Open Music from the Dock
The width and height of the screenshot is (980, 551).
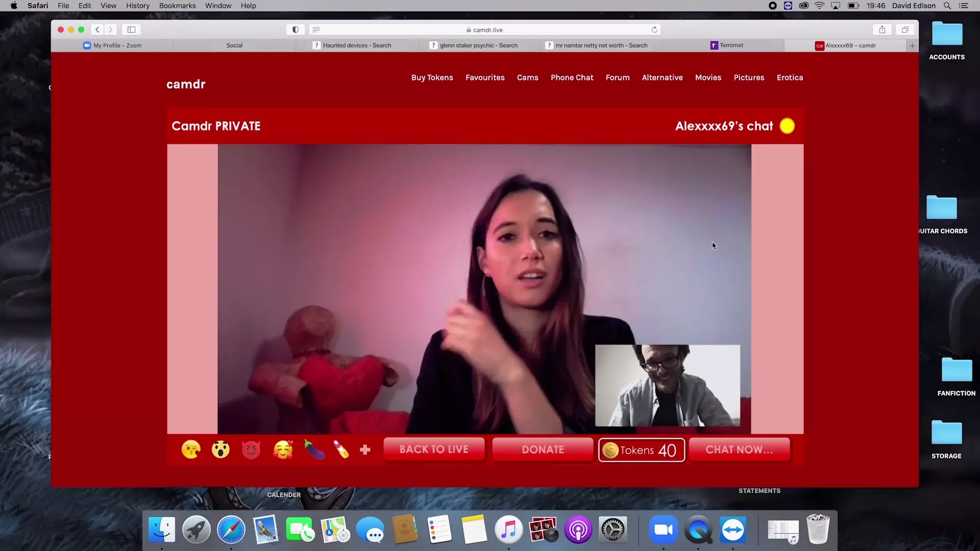[508, 530]
